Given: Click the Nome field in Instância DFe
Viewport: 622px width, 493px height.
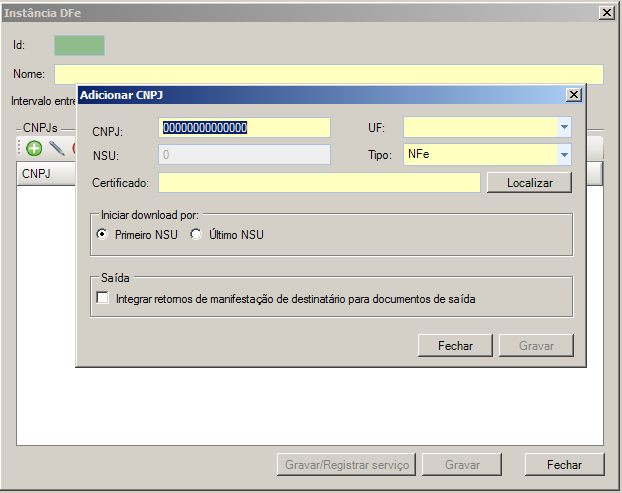Looking at the screenshot, I should (x=329, y=74).
